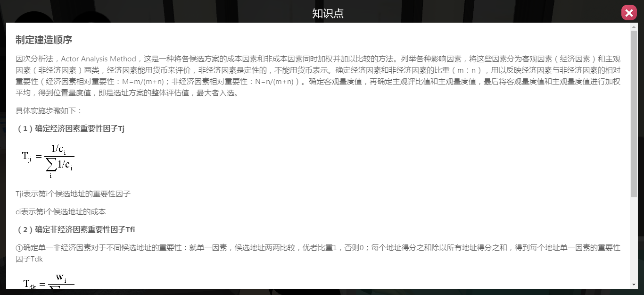
Task: Click the line 具体实施步骤如下
Action: click(49, 111)
